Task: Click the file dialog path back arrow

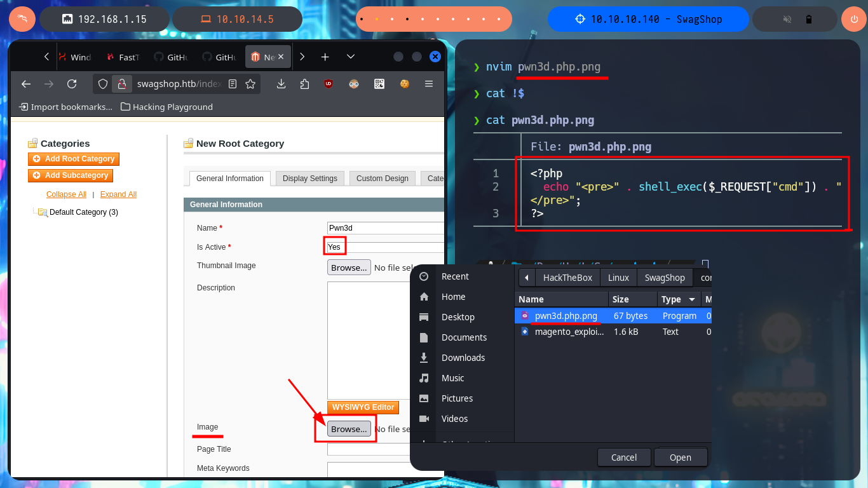Action: [x=527, y=278]
